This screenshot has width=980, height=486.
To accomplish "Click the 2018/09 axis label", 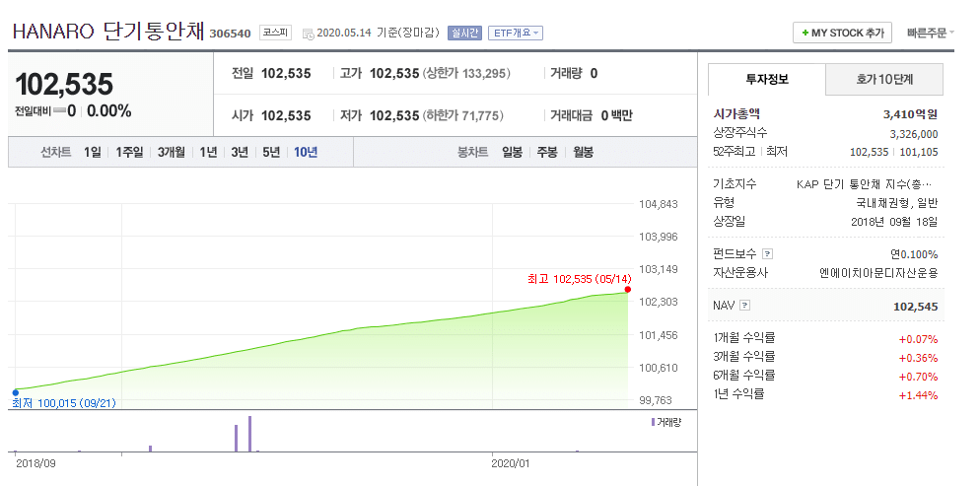I will pos(35,463).
